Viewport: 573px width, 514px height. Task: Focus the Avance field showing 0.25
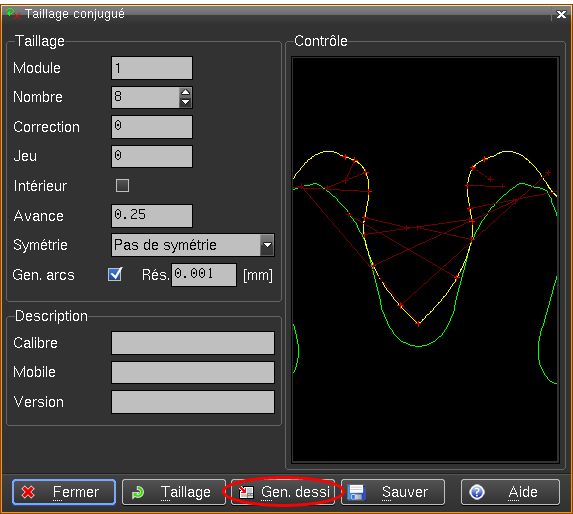pyautogui.click(x=152, y=216)
